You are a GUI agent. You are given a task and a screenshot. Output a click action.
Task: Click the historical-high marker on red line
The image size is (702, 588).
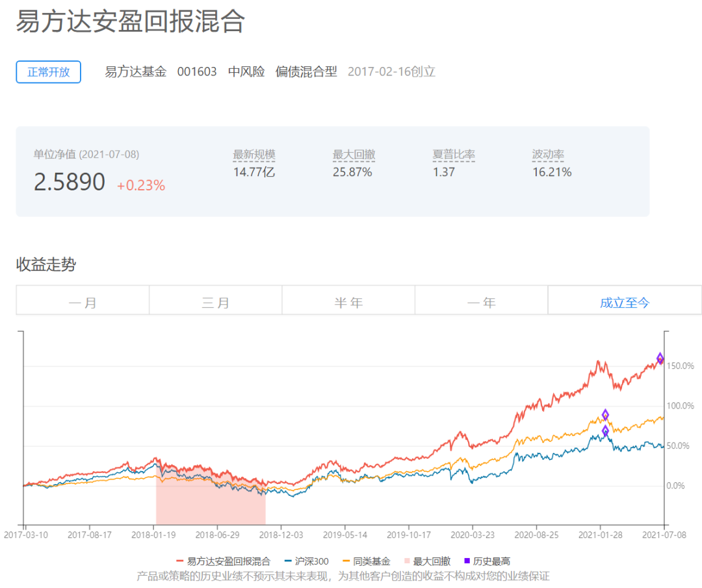click(x=660, y=358)
